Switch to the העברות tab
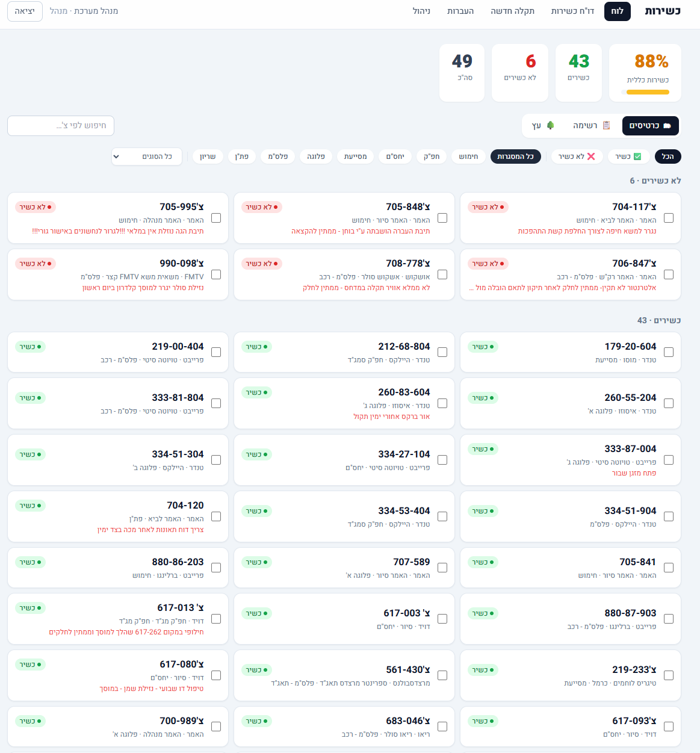The width and height of the screenshot is (700, 753). (460, 11)
